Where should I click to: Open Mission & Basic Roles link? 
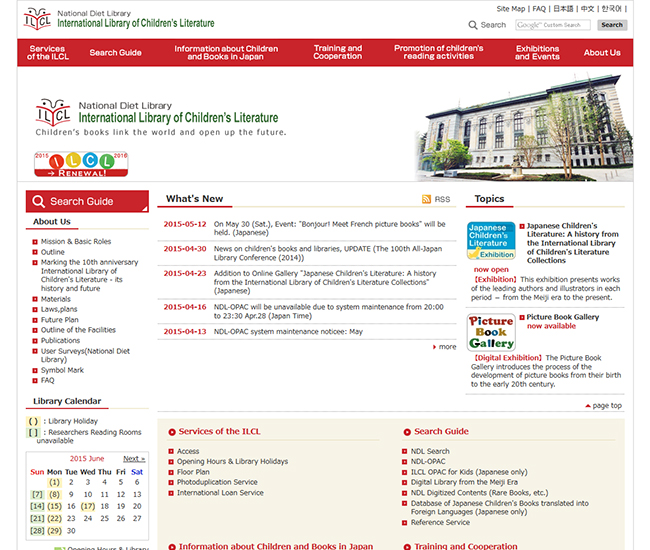[76, 241]
